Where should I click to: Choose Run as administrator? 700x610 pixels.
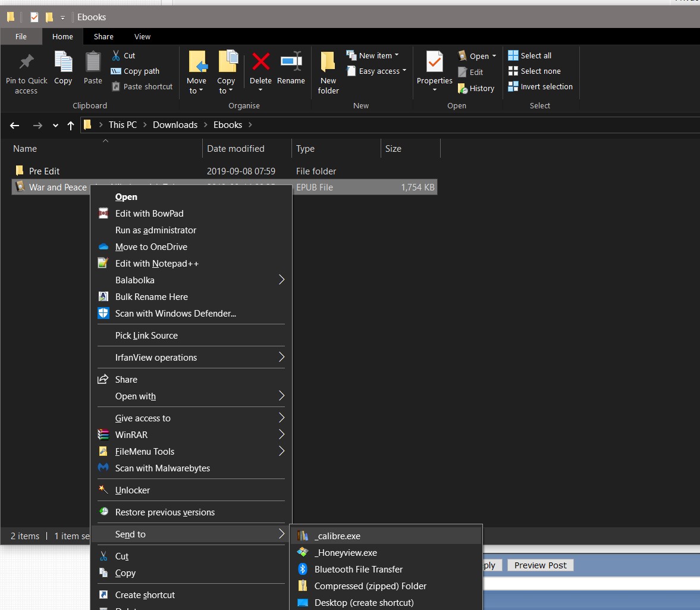click(191, 230)
